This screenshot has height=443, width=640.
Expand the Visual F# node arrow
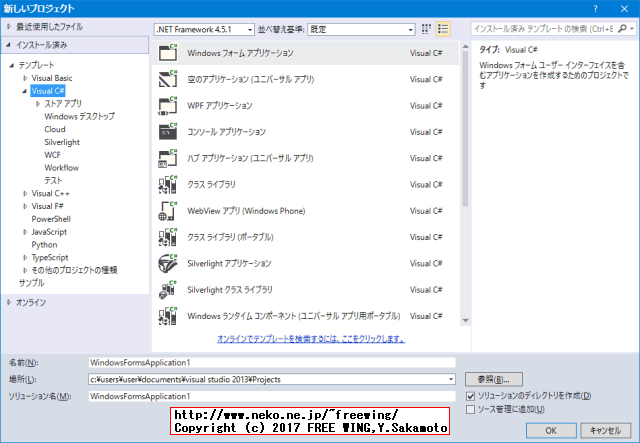25,206
